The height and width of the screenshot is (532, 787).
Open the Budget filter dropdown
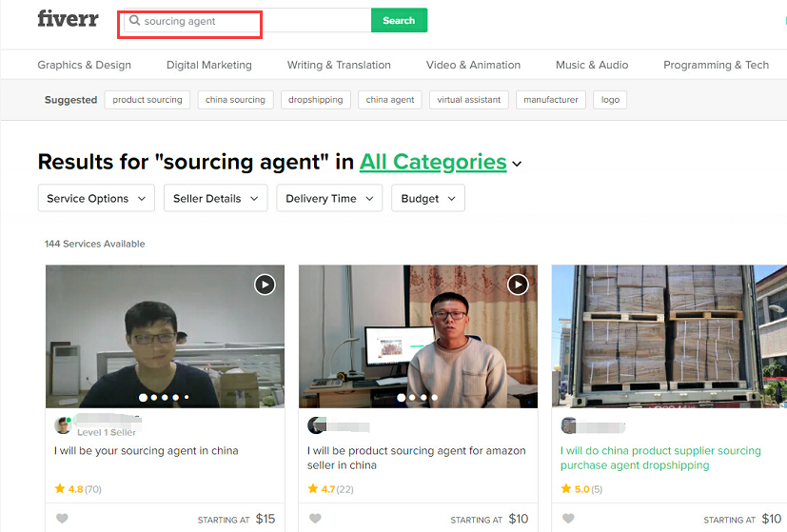(x=428, y=198)
